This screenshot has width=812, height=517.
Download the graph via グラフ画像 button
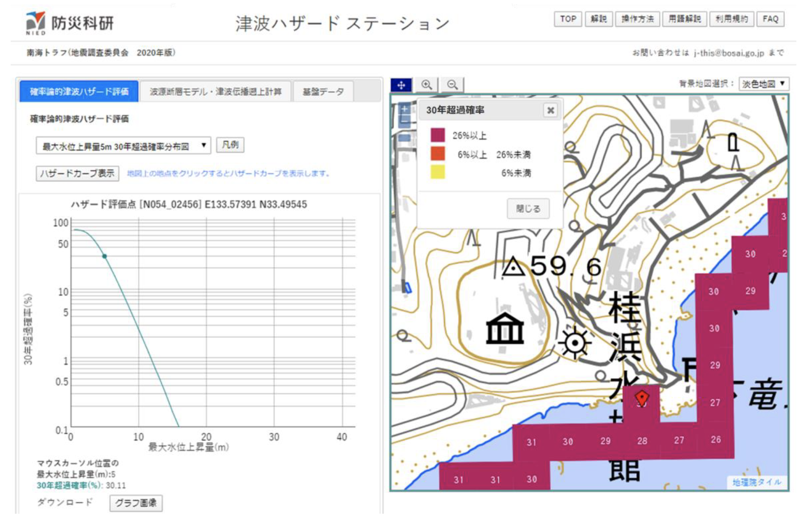pyautogui.click(x=136, y=503)
